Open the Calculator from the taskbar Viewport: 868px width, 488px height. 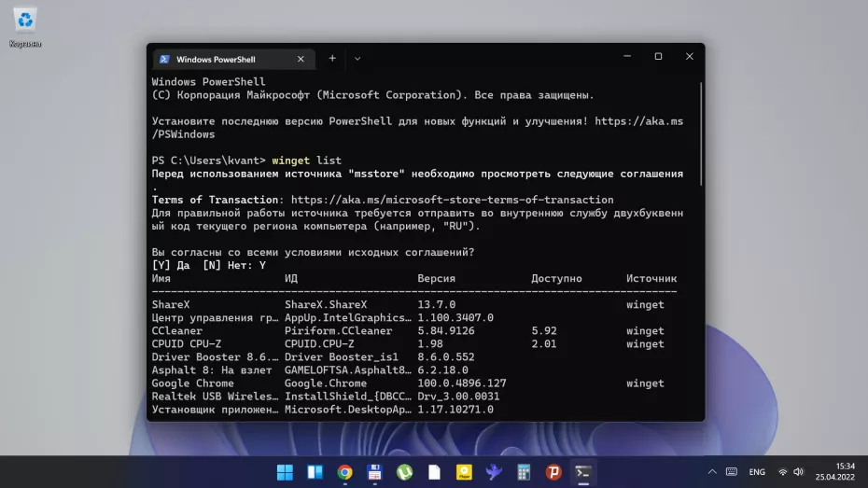[x=524, y=472]
